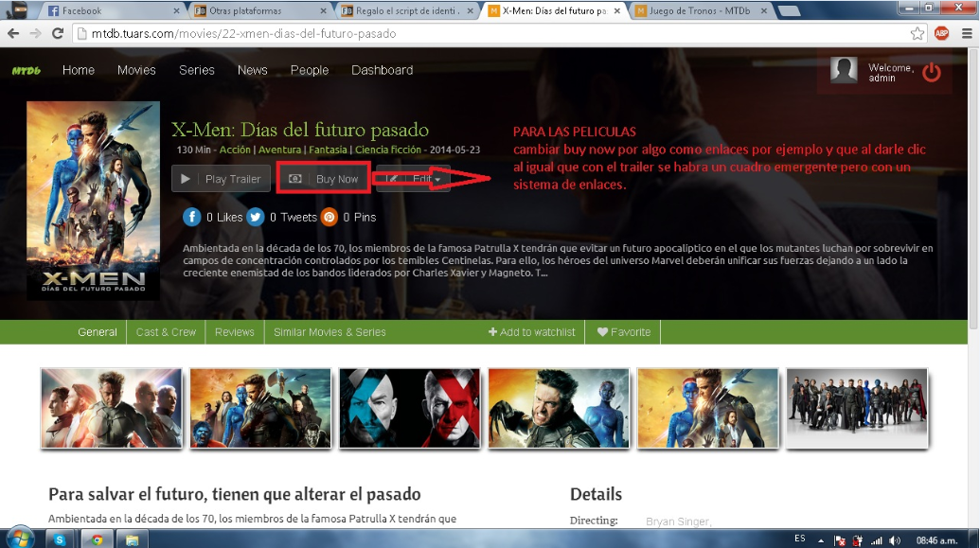Open the full cast group photo
This screenshot has height=548, width=980.
pos(857,408)
